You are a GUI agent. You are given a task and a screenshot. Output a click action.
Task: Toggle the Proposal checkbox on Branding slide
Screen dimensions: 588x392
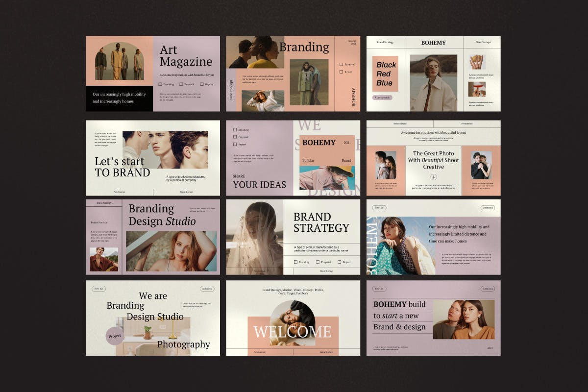[341, 64]
